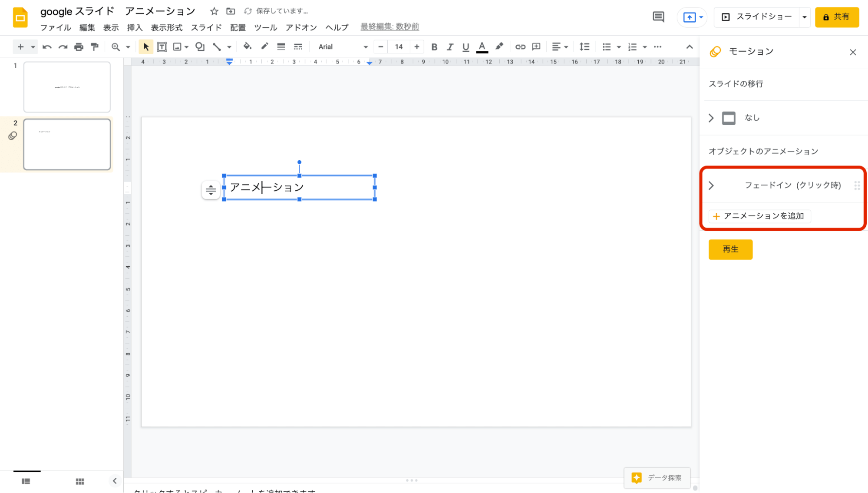Viewport: 868px width, 493px height.
Task: Collapse the menus with the up chevron
Action: click(690, 47)
